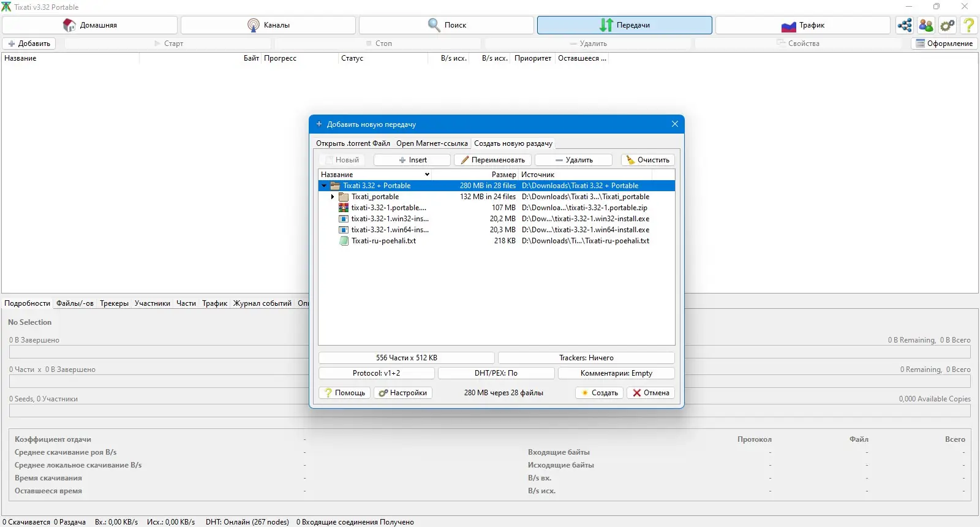Click the 280 MB через 28 файлы summary

(x=503, y=393)
